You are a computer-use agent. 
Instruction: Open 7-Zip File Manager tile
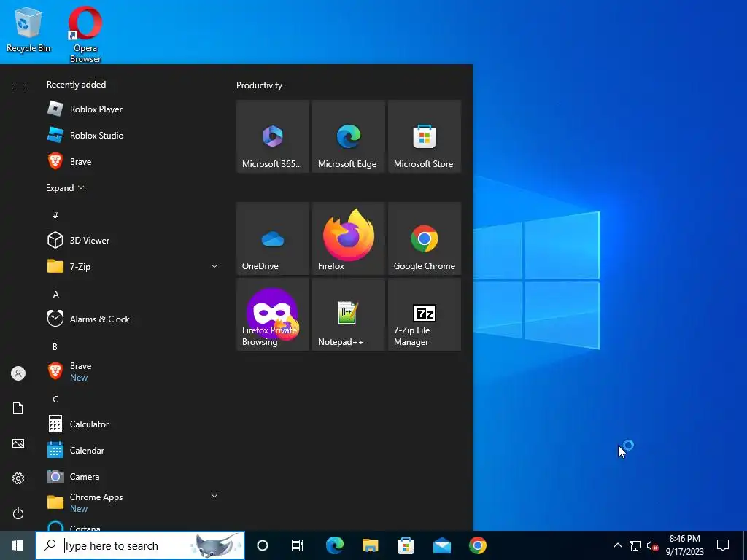tap(425, 315)
